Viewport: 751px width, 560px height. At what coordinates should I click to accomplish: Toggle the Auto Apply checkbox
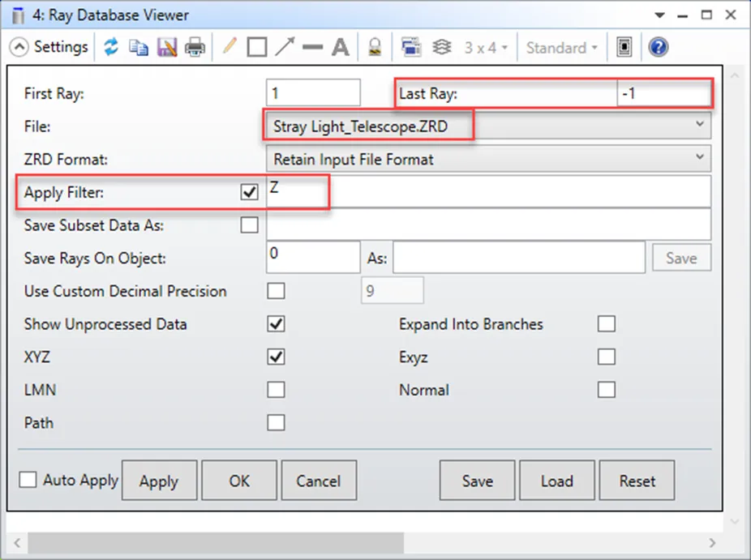coord(28,480)
